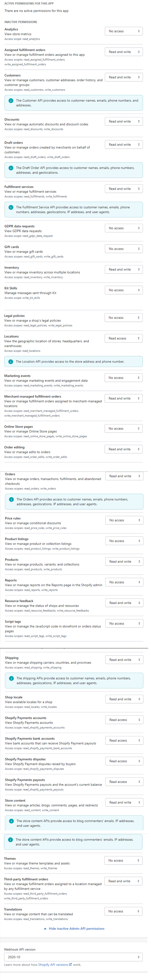Open Shopify Payments bank accounts dropdown
The width and height of the screenshot is (151, 980).
(124, 740)
